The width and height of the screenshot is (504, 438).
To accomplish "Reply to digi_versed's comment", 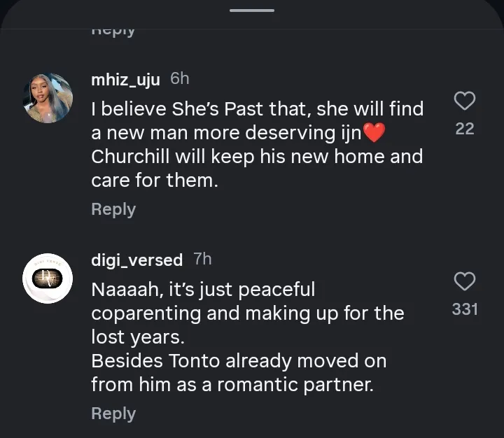I will point(113,414).
